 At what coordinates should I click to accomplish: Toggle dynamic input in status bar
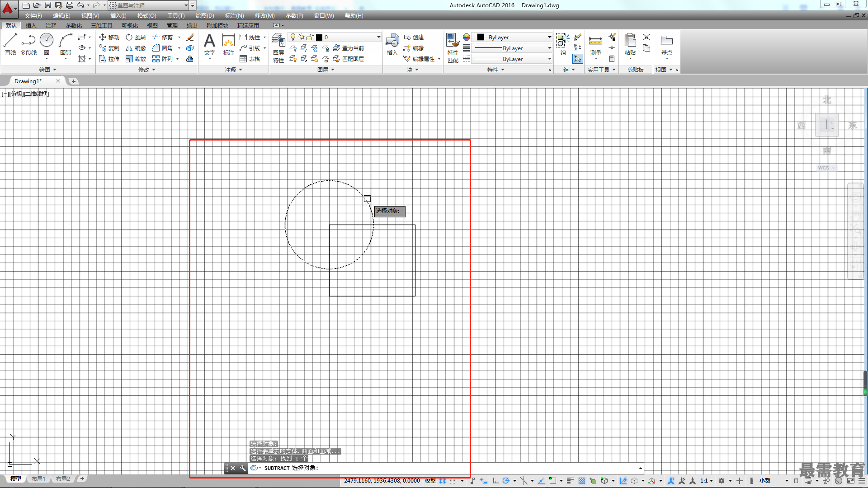tap(484, 481)
